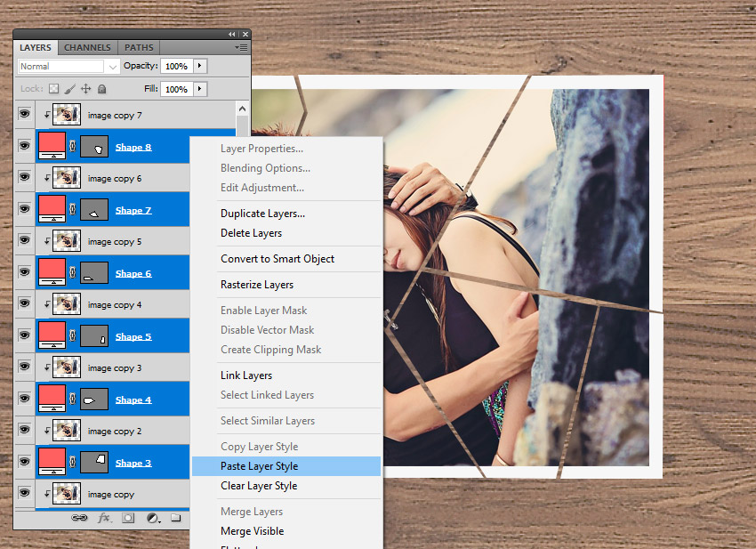This screenshot has width=756, height=549.
Task: Select Duplicate Layers from context menu
Action: tap(286, 214)
